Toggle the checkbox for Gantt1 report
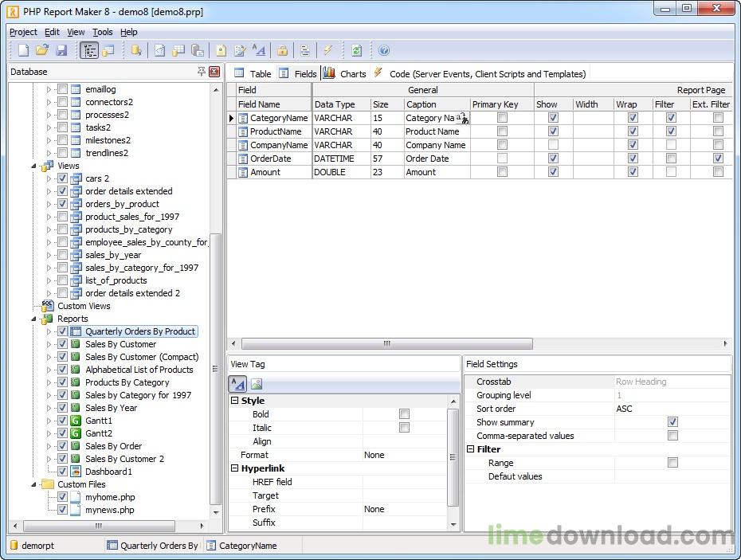 pos(62,421)
